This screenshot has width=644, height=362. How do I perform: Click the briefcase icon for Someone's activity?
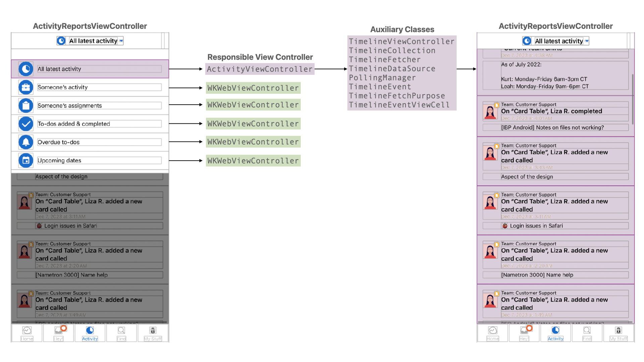tap(26, 87)
